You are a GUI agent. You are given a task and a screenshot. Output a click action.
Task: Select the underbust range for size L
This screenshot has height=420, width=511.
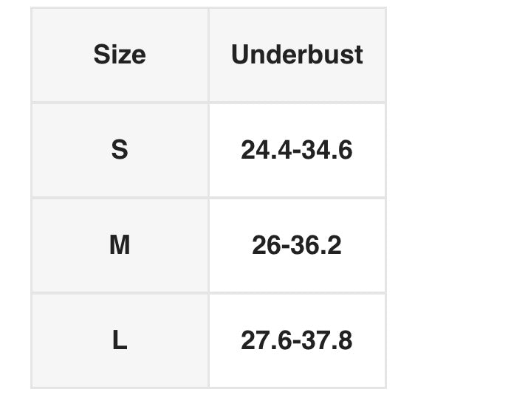pos(297,340)
